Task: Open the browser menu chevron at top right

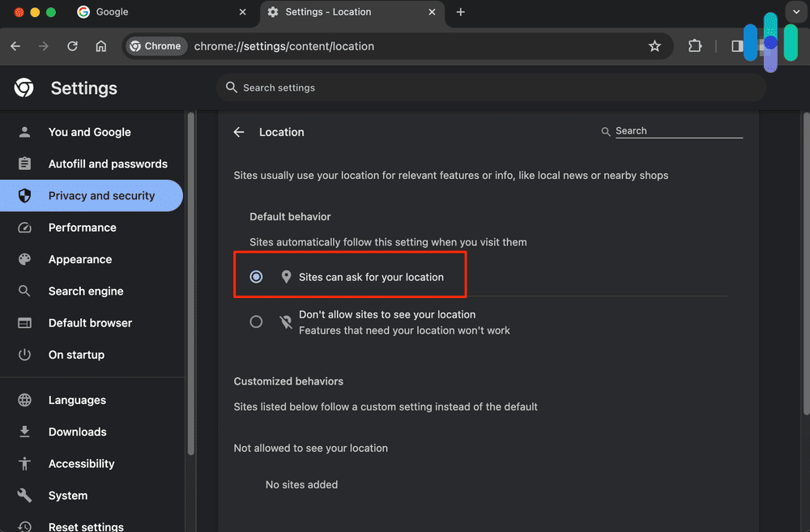Action: [796, 11]
